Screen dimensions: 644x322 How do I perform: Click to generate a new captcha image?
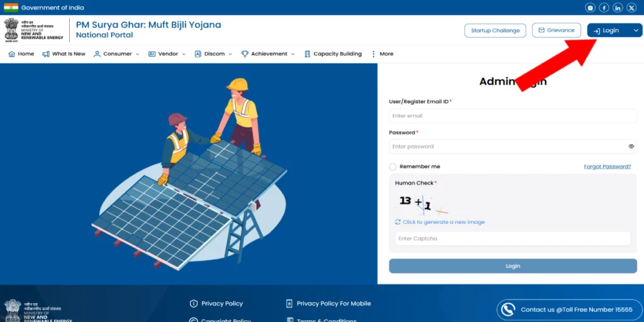tap(440, 222)
